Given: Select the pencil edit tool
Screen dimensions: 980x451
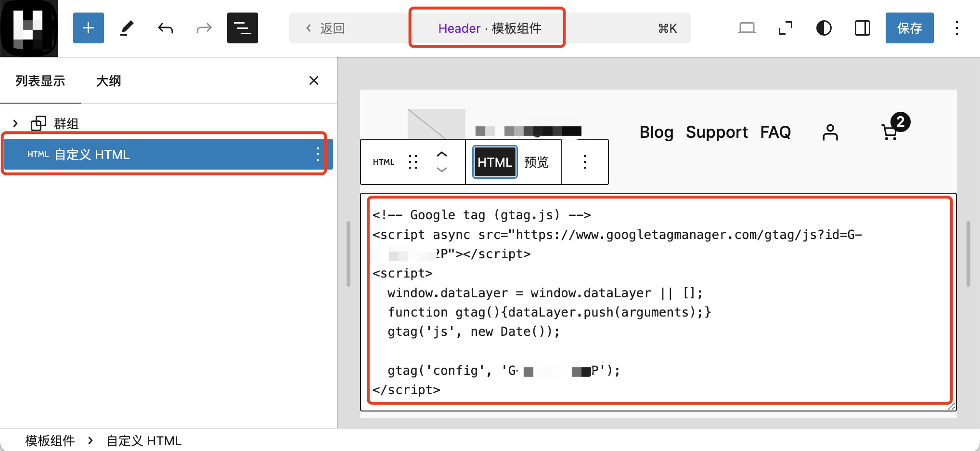Looking at the screenshot, I should tap(127, 28).
